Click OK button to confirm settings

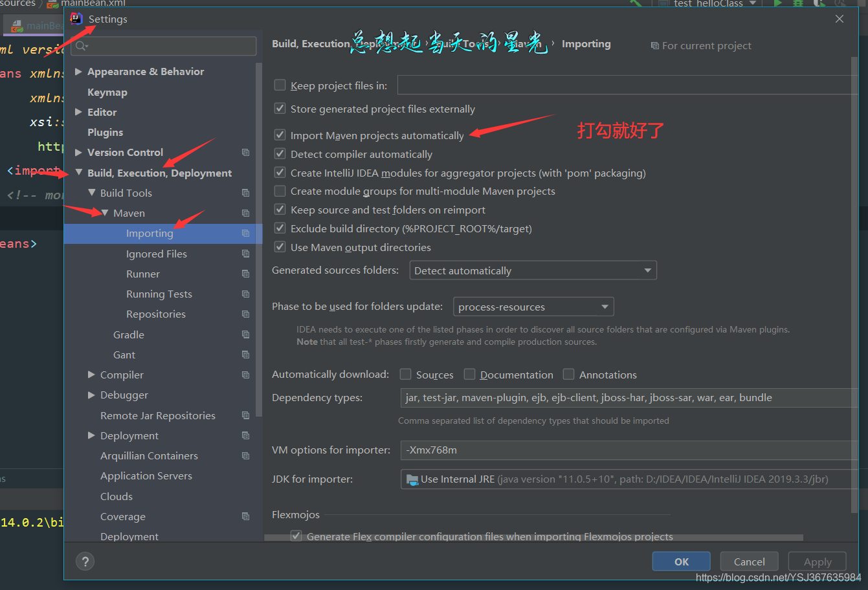pos(682,562)
